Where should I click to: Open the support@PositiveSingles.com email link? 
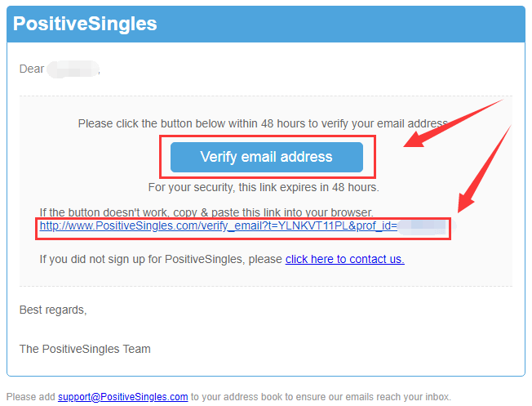(x=123, y=397)
